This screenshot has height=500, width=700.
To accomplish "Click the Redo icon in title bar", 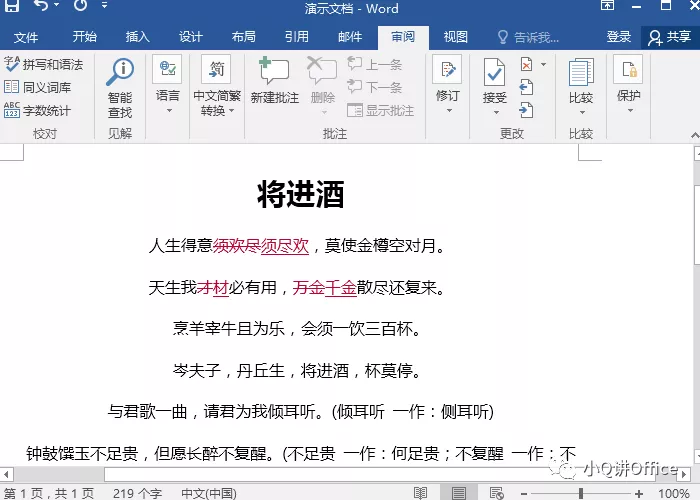I will point(80,5).
